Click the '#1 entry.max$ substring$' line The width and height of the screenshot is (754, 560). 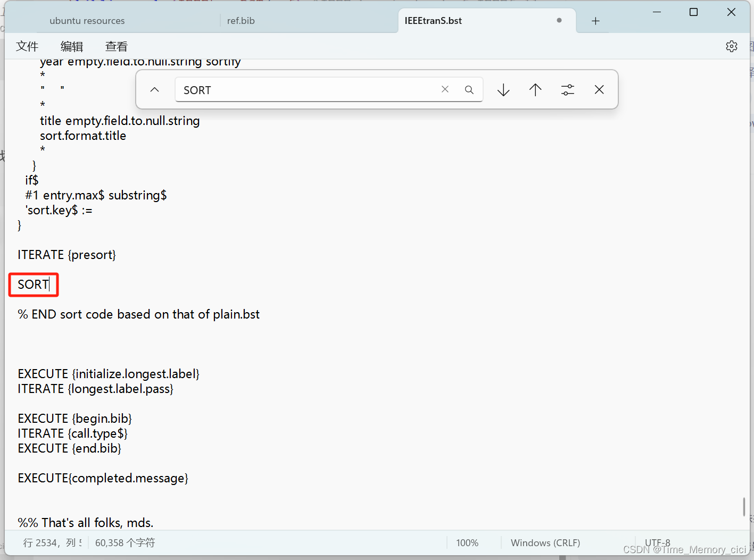click(x=96, y=195)
